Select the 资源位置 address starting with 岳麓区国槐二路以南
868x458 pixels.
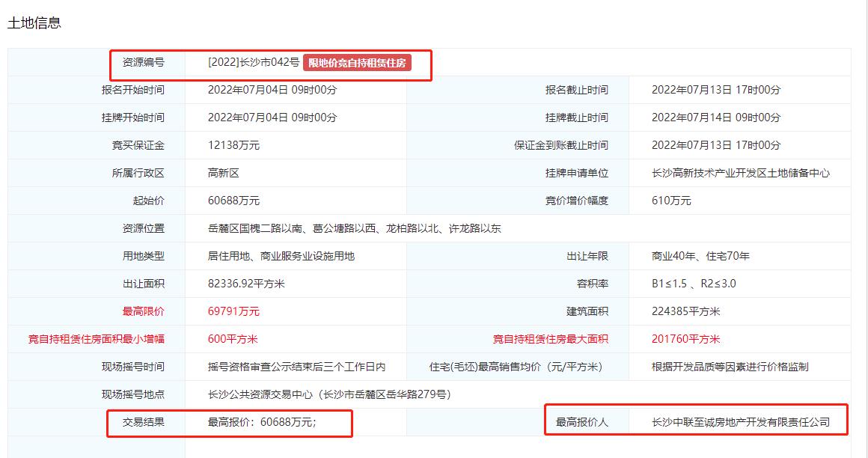(354, 228)
